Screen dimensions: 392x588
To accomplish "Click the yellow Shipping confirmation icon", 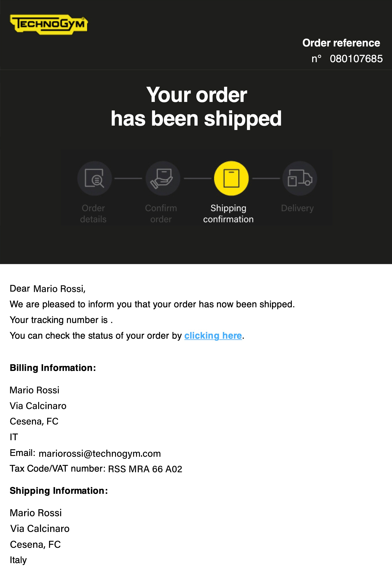I will point(231,178).
